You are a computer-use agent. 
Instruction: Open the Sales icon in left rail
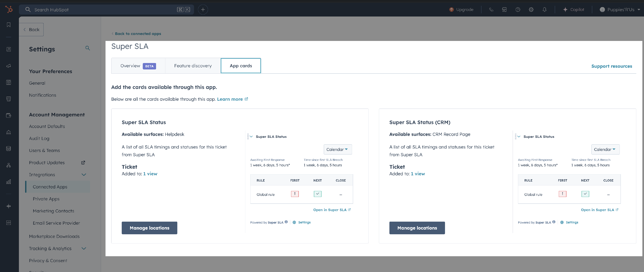tap(9, 99)
